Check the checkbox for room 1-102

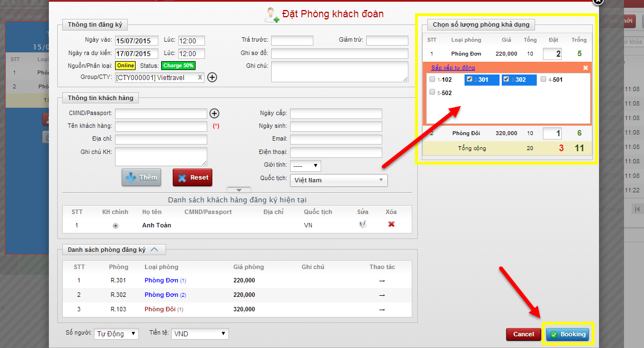point(432,79)
